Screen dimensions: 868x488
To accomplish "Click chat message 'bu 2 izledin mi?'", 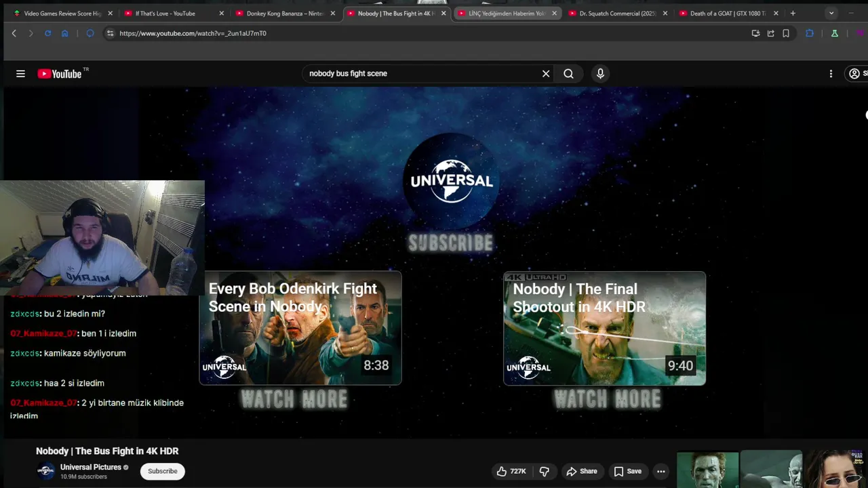I will (74, 314).
